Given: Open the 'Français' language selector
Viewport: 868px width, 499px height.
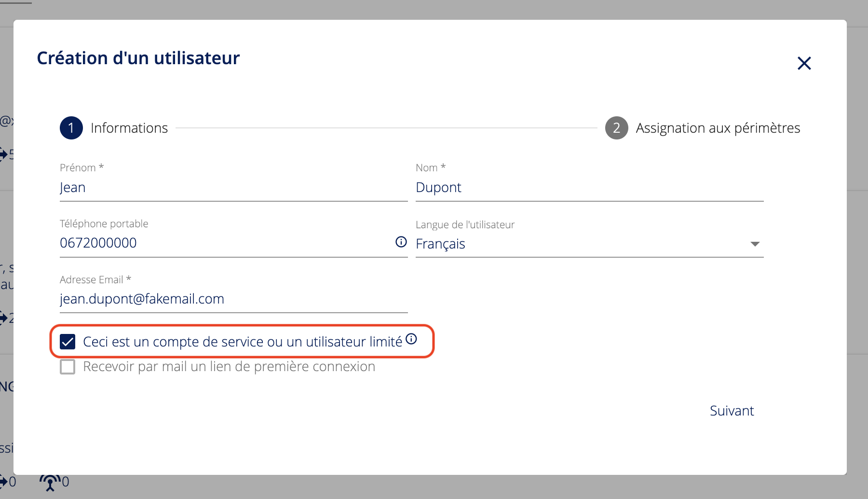Looking at the screenshot, I should coord(579,244).
